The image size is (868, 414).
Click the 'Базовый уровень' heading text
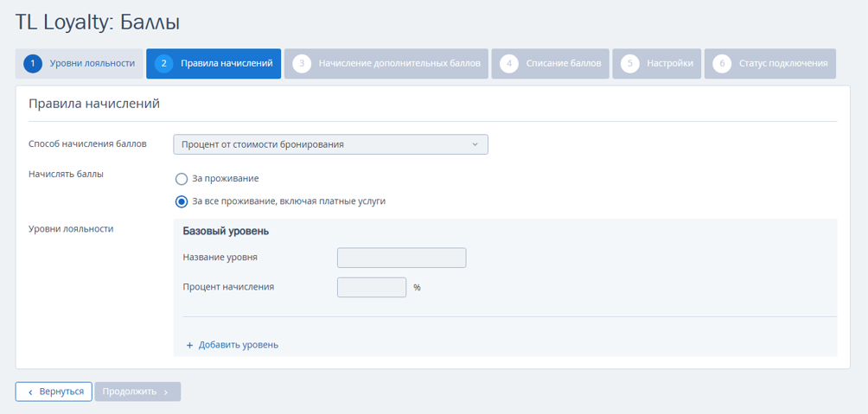[x=226, y=232]
